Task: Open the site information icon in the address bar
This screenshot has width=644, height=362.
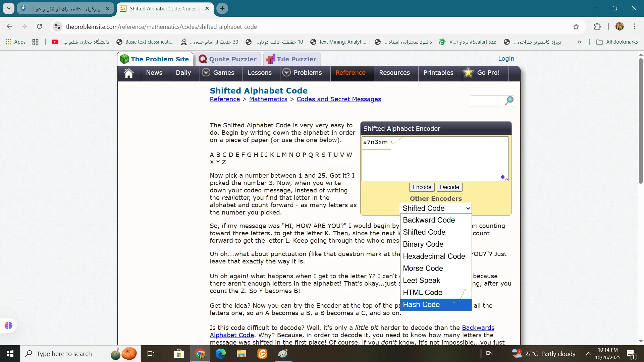Action: [57, 26]
